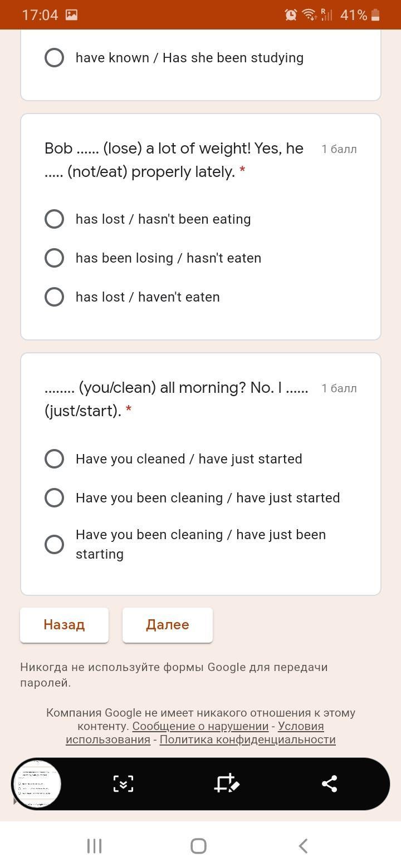This screenshot has width=401, height=868.
Task: Select 'Have you been cleaning / have just started'
Action: coord(54,498)
